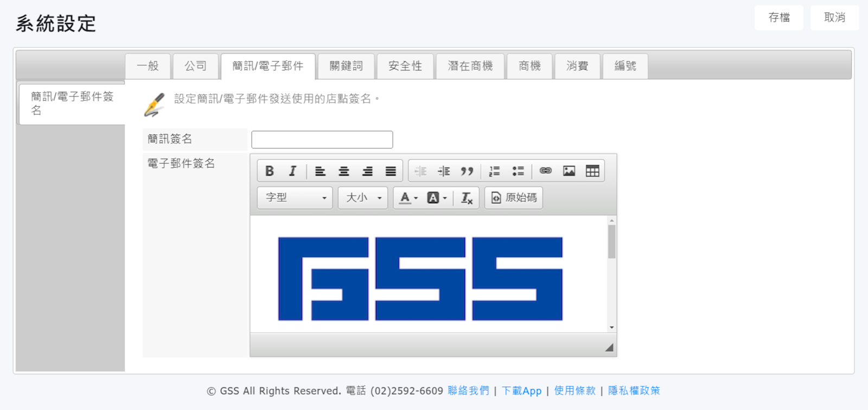
Task: Open the 字型 font dropdown
Action: (x=295, y=198)
